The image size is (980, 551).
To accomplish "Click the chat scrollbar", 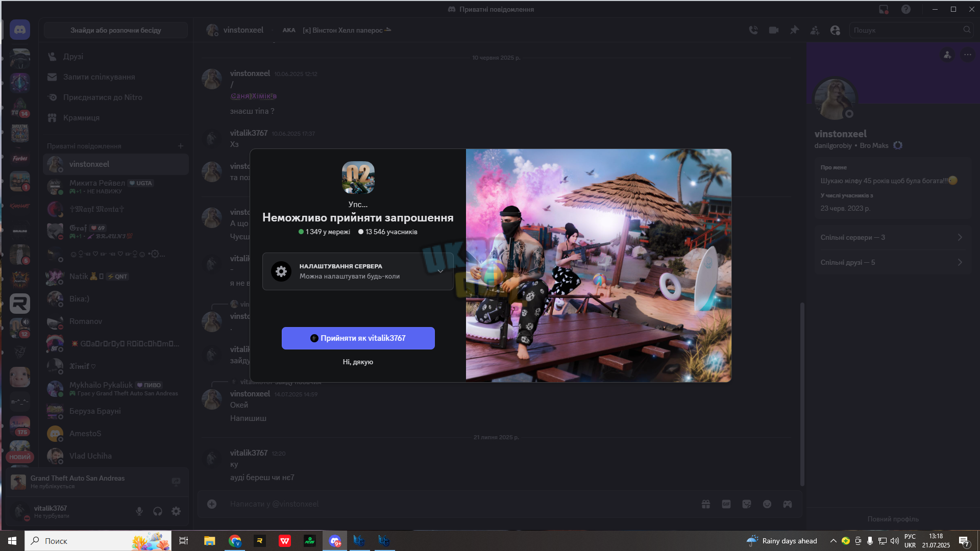I will pos(802,394).
